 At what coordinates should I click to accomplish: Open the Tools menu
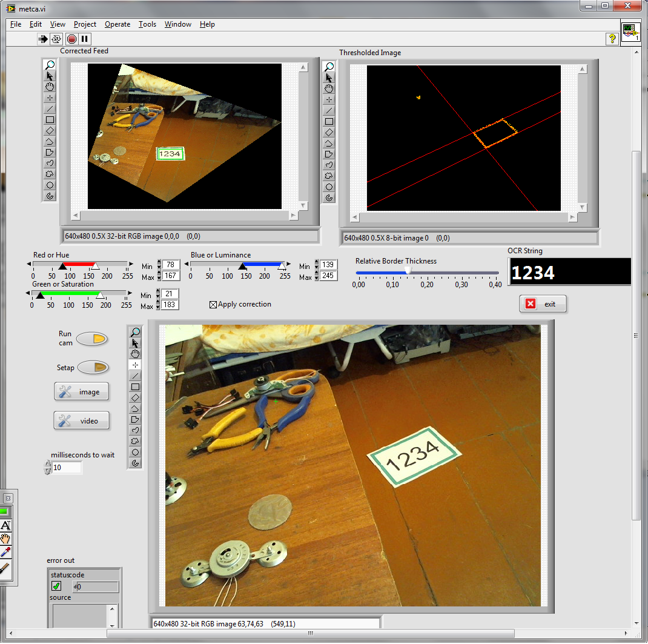pyautogui.click(x=147, y=24)
